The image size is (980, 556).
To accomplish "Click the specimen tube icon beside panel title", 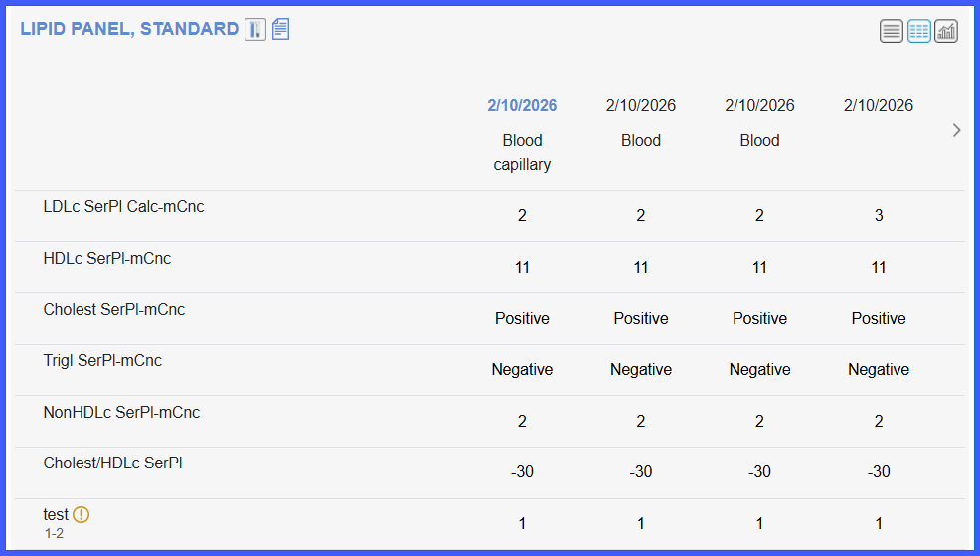I will pyautogui.click(x=255, y=30).
